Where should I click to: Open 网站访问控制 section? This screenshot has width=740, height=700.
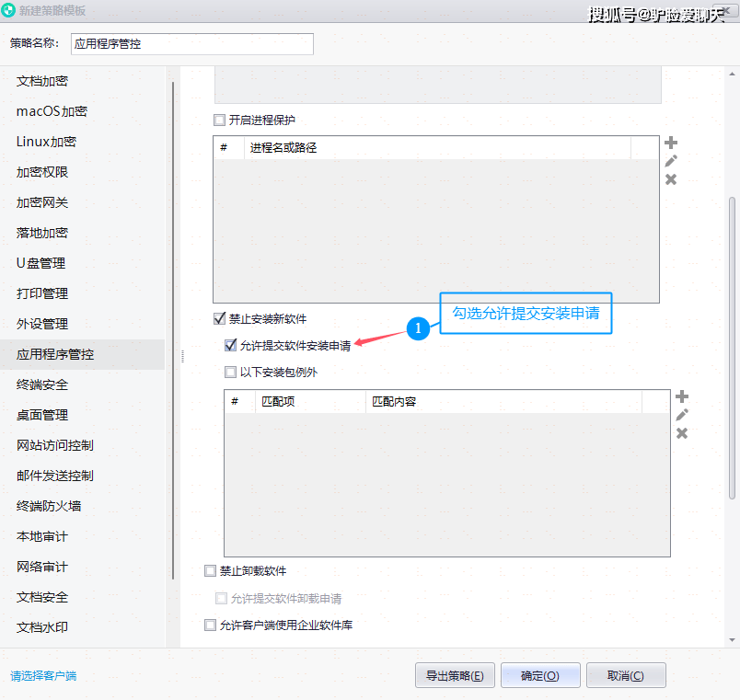83,445
